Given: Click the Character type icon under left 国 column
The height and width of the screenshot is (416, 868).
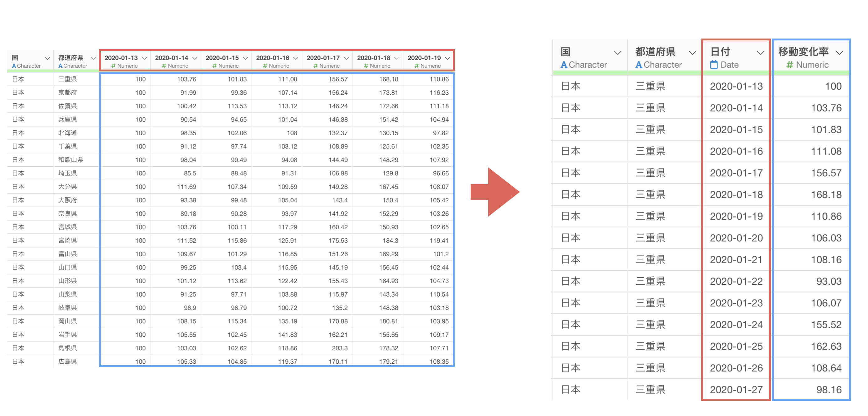Looking at the screenshot, I should pos(14,66).
